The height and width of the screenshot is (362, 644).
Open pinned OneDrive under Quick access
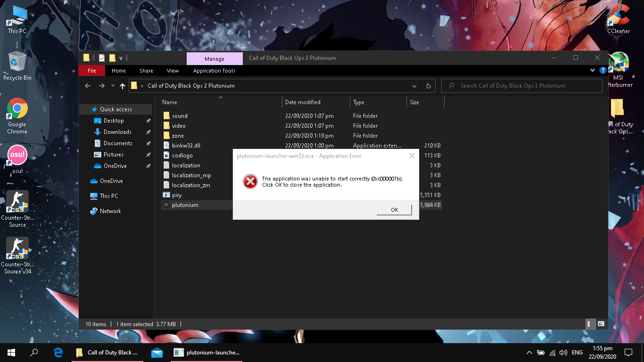tap(115, 166)
